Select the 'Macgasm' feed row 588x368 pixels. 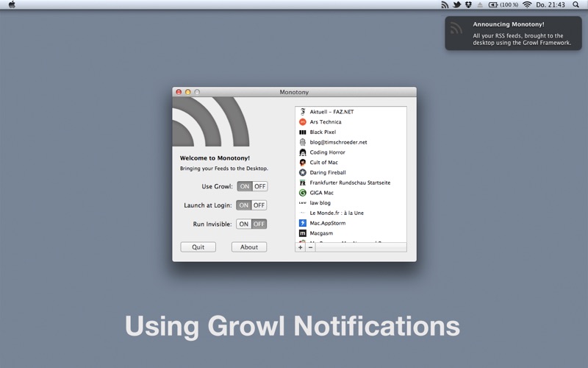[351, 233]
